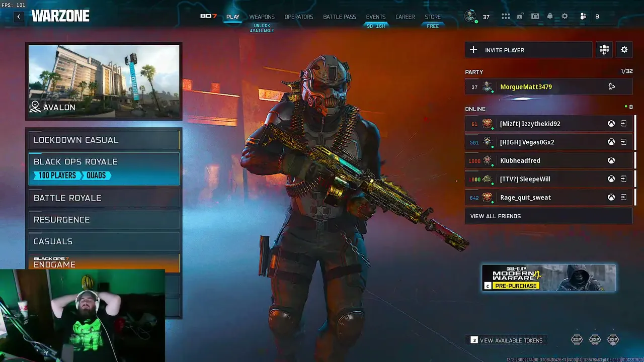The width and height of the screenshot is (644, 362).
Task: Open the Career tab
Action: click(405, 17)
